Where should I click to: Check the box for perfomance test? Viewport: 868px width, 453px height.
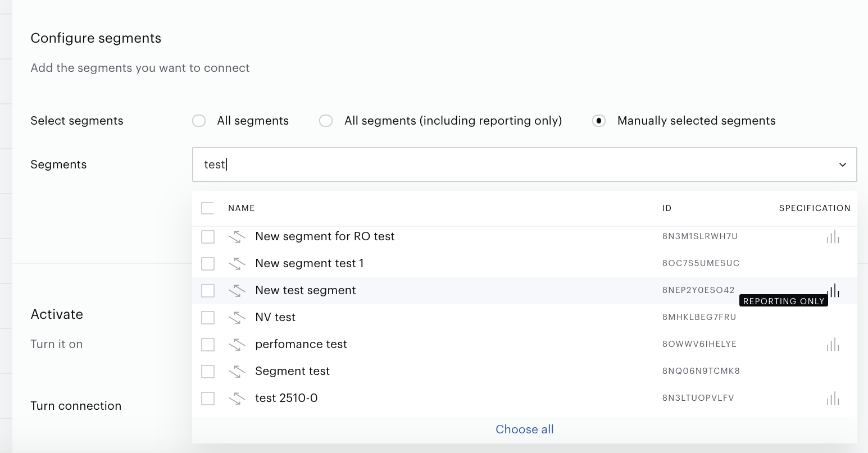click(x=208, y=345)
